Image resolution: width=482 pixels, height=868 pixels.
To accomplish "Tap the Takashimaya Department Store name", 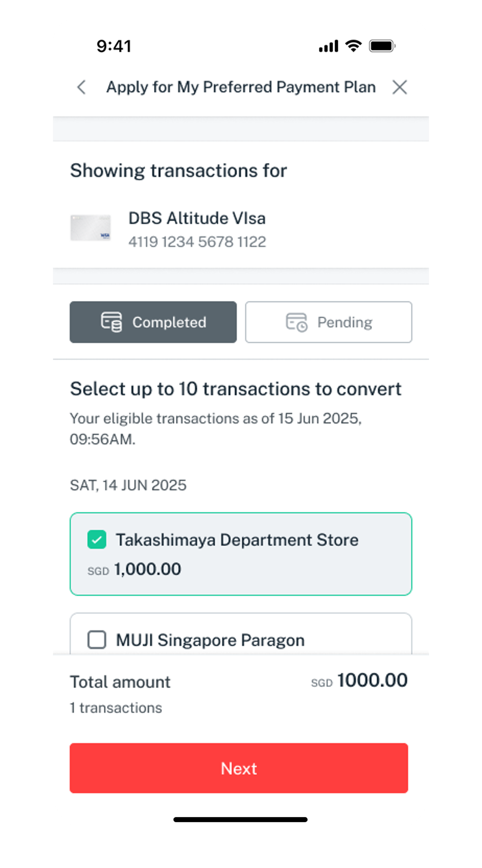I will [237, 540].
